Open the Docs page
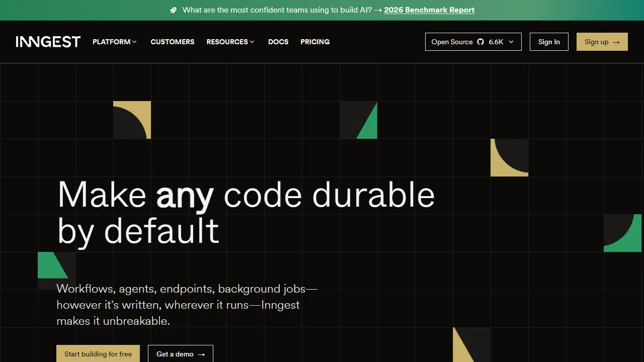This screenshot has width=644, height=362. (x=278, y=42)
